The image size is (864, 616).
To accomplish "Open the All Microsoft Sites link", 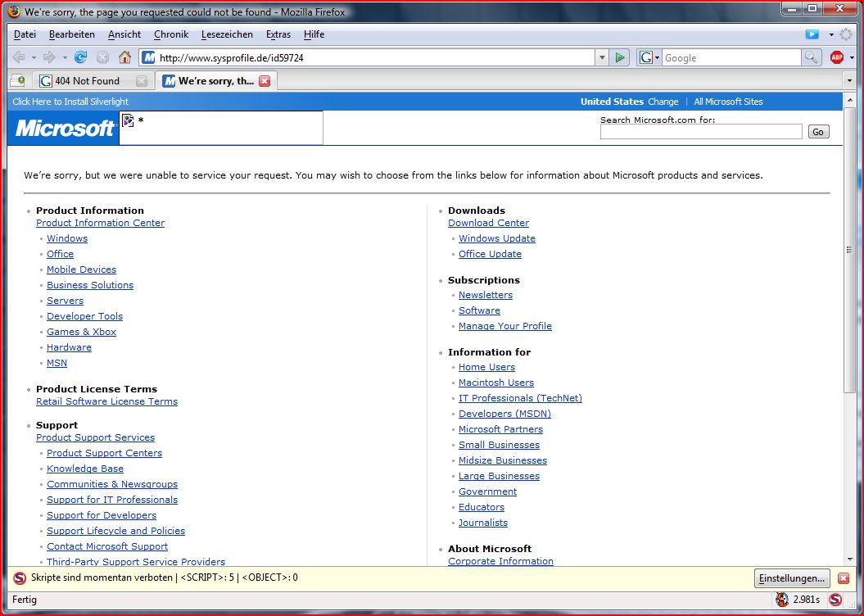I will point(728,102).
